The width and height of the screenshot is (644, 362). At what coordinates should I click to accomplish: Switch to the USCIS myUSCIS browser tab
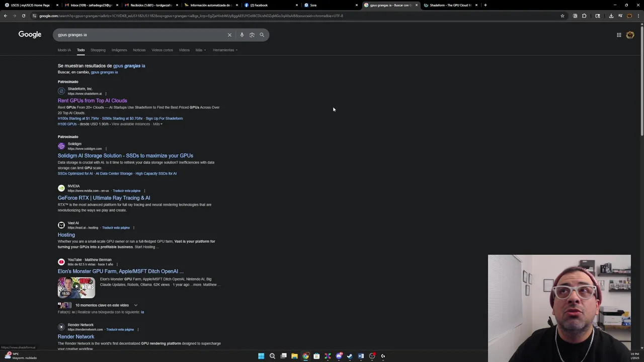tap(30, 5)
